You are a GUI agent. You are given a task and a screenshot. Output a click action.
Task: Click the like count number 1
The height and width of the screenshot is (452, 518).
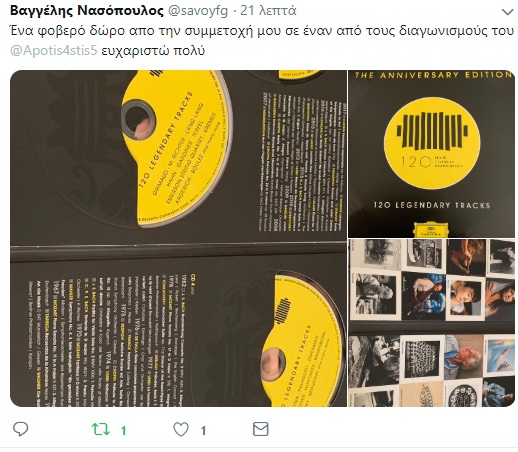coord(203,431)
